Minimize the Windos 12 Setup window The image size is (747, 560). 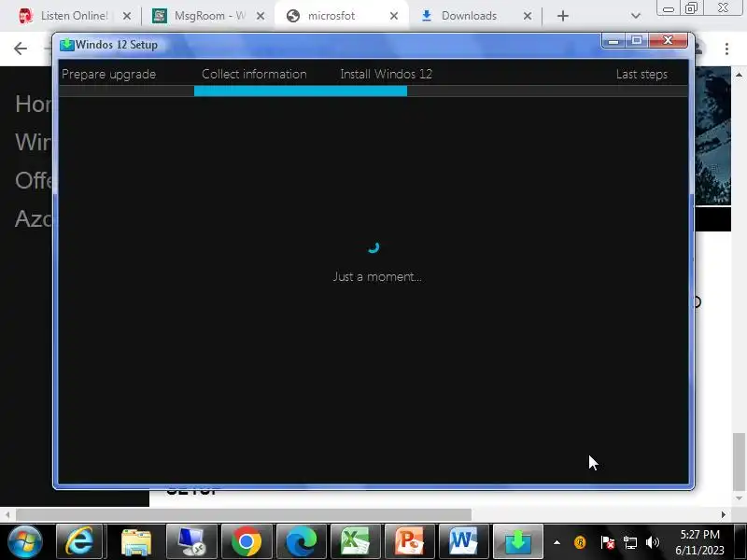pos(613,41)
